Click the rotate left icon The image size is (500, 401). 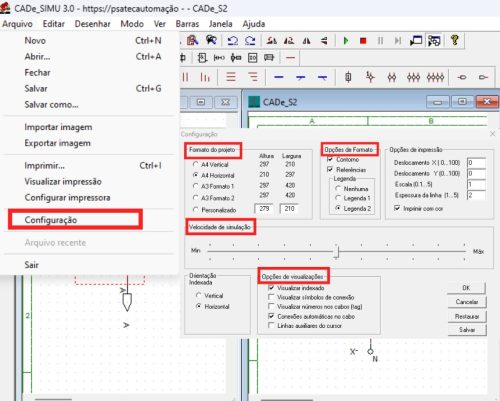272,41
